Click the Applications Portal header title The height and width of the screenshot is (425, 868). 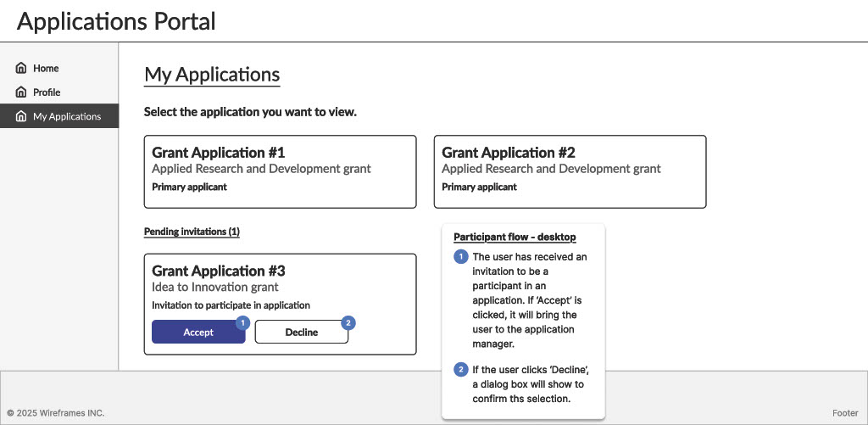116,21
